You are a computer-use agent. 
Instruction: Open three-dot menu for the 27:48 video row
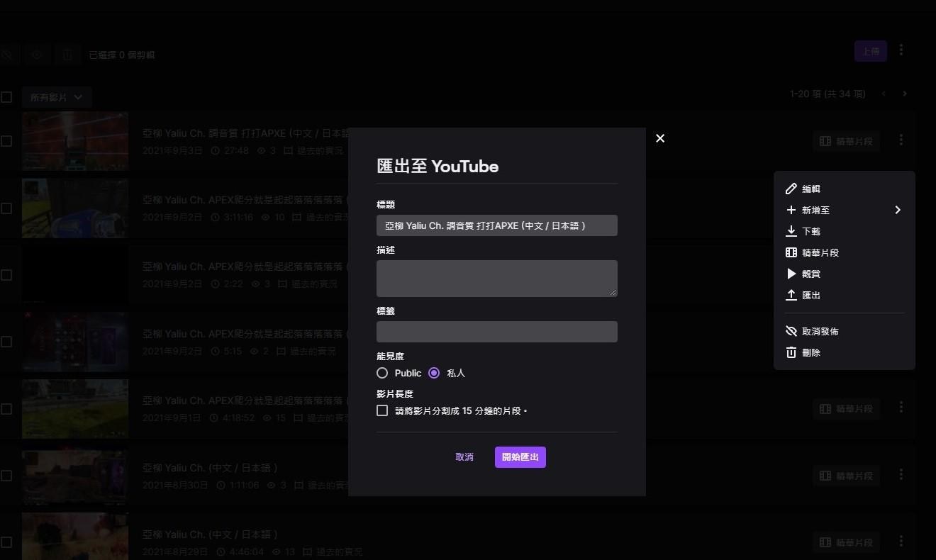(901, 140)
